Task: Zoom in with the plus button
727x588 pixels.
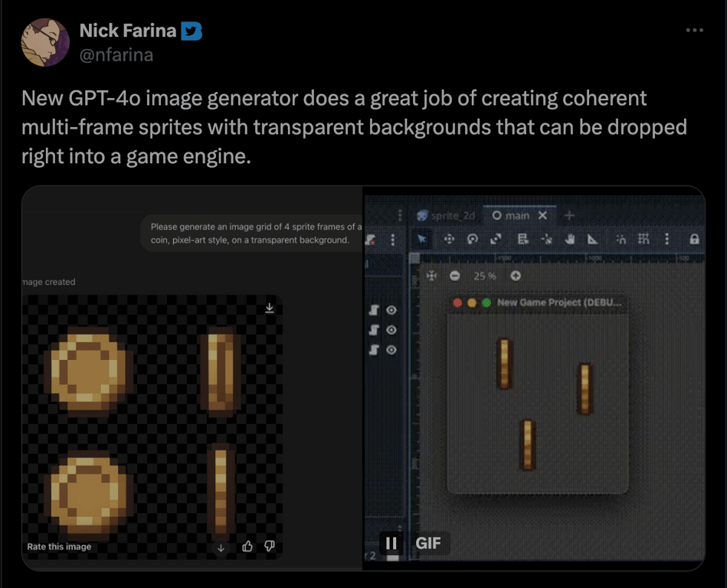Action: click(516, 276)
